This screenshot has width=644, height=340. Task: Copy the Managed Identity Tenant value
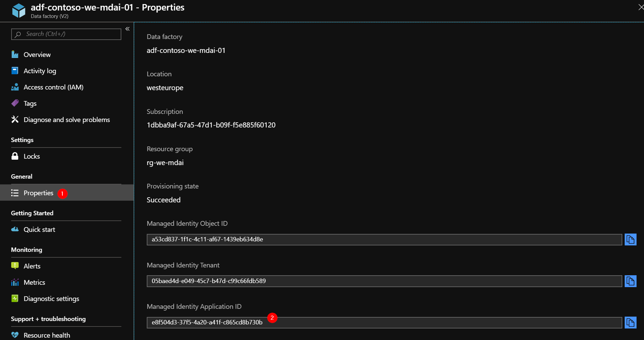pos(630,281)
